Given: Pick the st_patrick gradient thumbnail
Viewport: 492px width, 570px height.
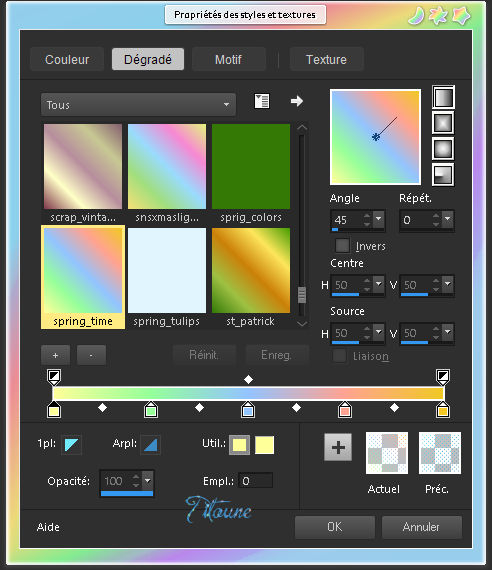Looking at the screenshot, I should coord(251,278).
